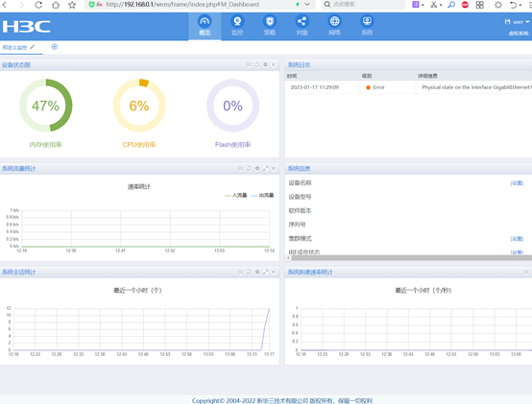532x404 pixels.
Task: Refresh the 设备状态图 panel
Action: (x=257, y=64)
